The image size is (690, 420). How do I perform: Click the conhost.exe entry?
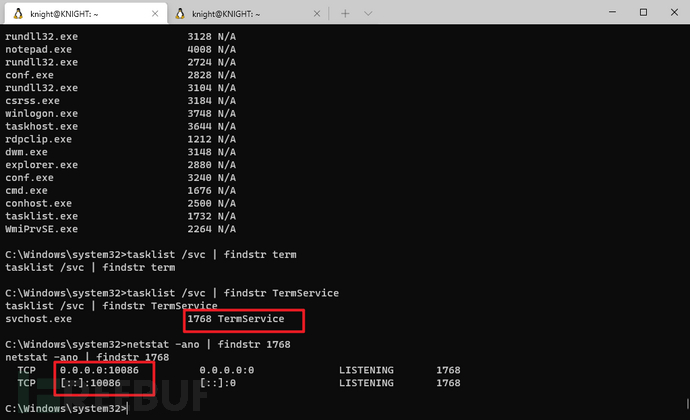pyautogui.click(x=121, y=203)
